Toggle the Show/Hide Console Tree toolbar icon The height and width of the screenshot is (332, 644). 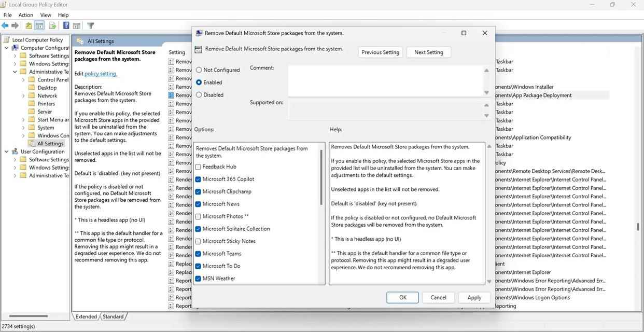tap(39, 25)
